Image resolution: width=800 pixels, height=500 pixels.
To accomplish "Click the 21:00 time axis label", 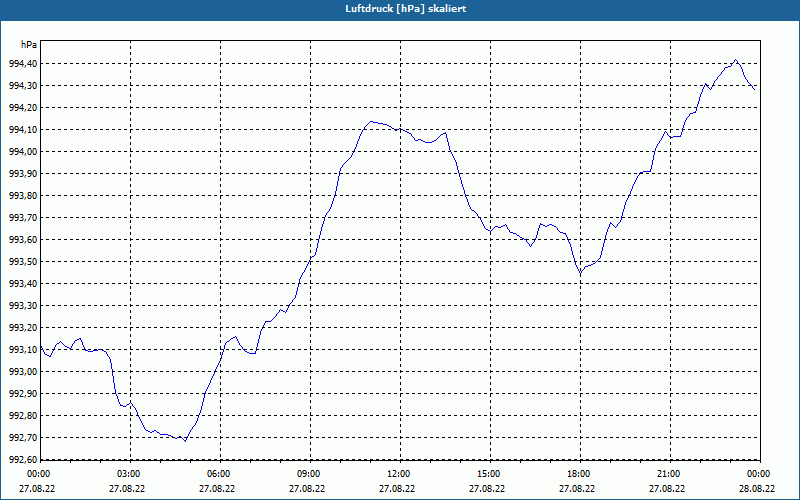I will 669,474.
